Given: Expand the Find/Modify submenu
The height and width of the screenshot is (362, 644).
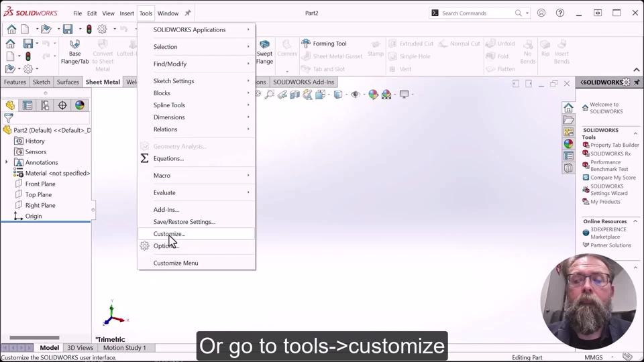Looking at the screenshot, I should pos(196,64).
